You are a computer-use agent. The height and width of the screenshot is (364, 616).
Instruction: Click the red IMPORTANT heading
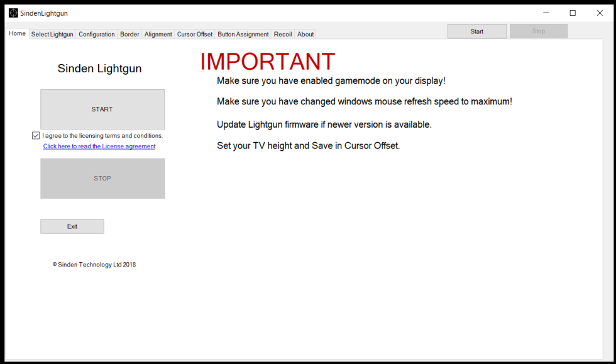click(x=268, y=62)
